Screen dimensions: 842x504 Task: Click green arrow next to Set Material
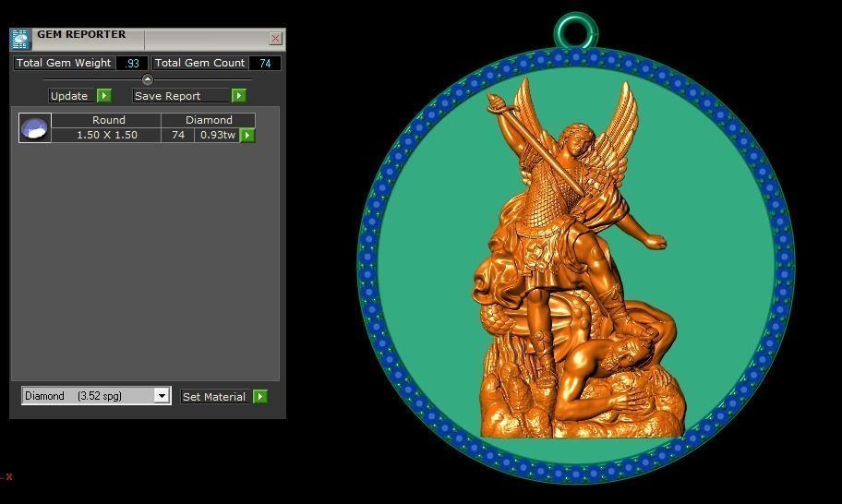[x=260, y=397]
